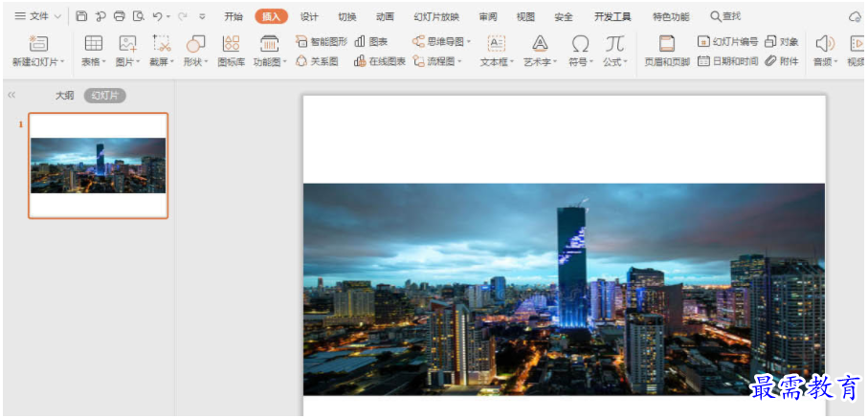
Task: Click the 表格 table icon
Action: coord(93,44)
